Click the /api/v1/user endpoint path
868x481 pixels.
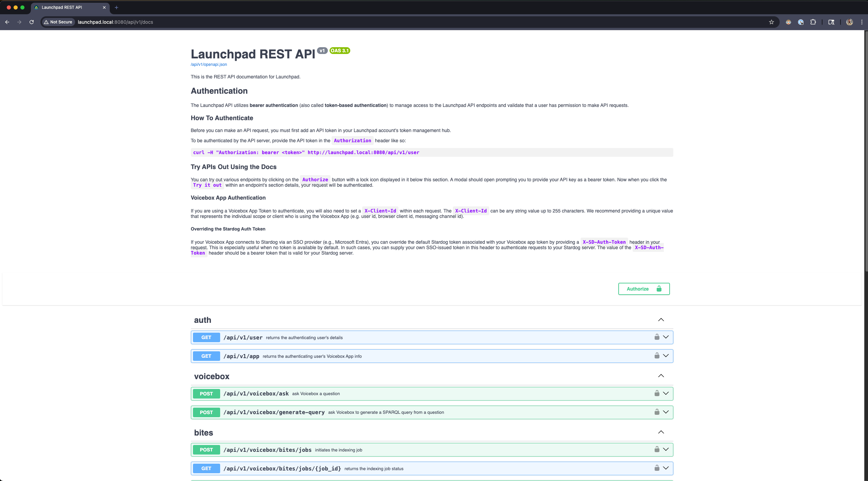click(243, 338)
